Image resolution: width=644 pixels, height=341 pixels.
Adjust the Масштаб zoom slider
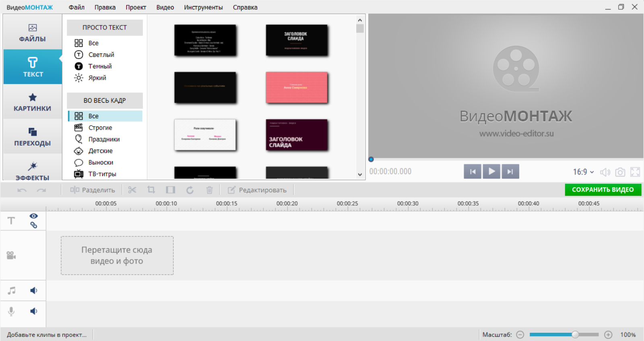click(575, 335)
